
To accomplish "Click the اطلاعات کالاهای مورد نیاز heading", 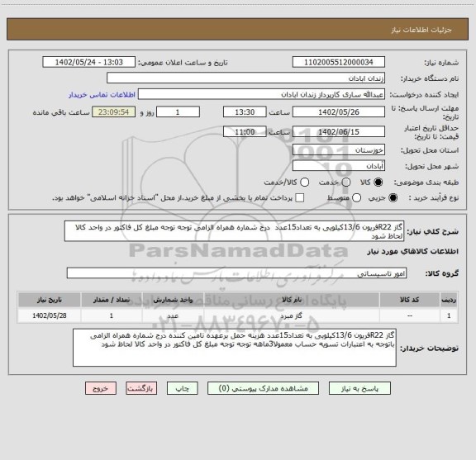I will click(x=413, y=251).
